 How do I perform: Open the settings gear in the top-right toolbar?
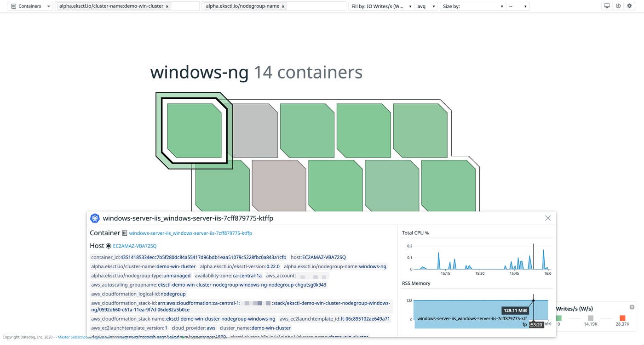click(629, 6)
